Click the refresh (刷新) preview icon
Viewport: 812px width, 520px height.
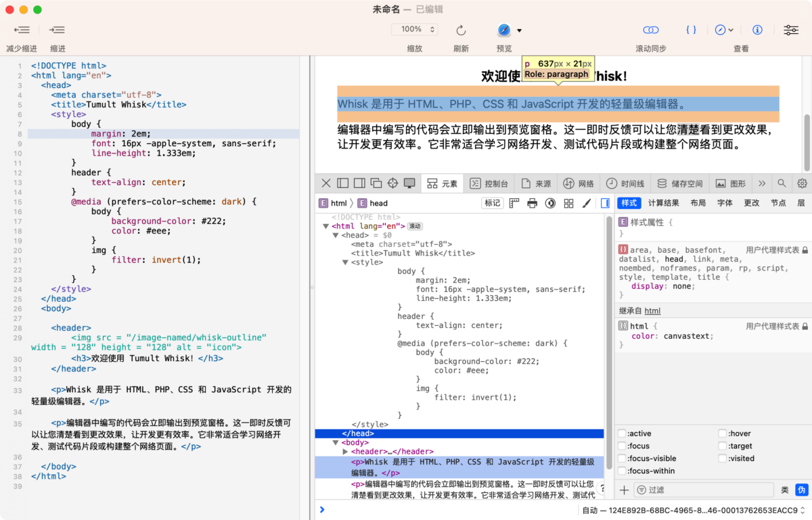click(x=461, y=30)
